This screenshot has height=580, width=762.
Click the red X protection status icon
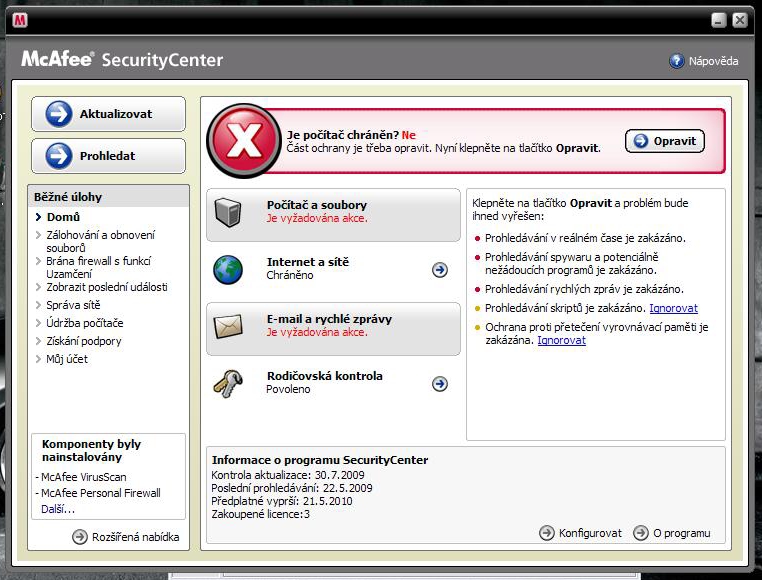click(x=243, y=141)
